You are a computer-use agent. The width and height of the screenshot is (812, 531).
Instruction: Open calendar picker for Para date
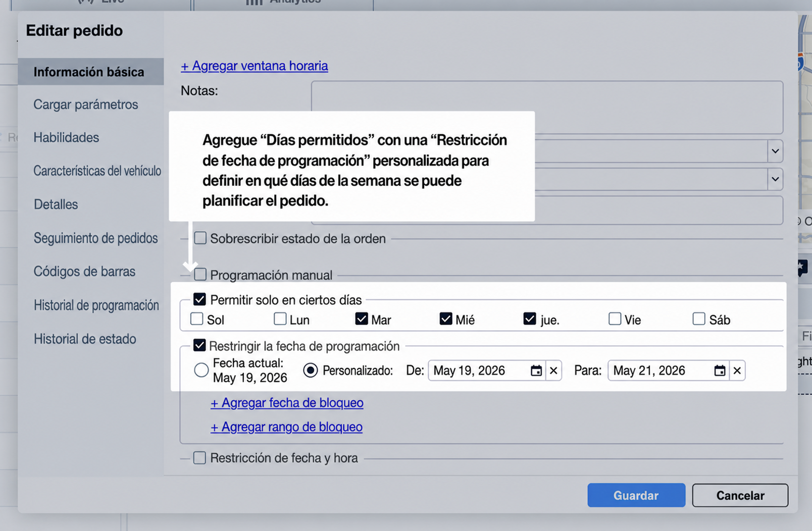pos(720,370)
